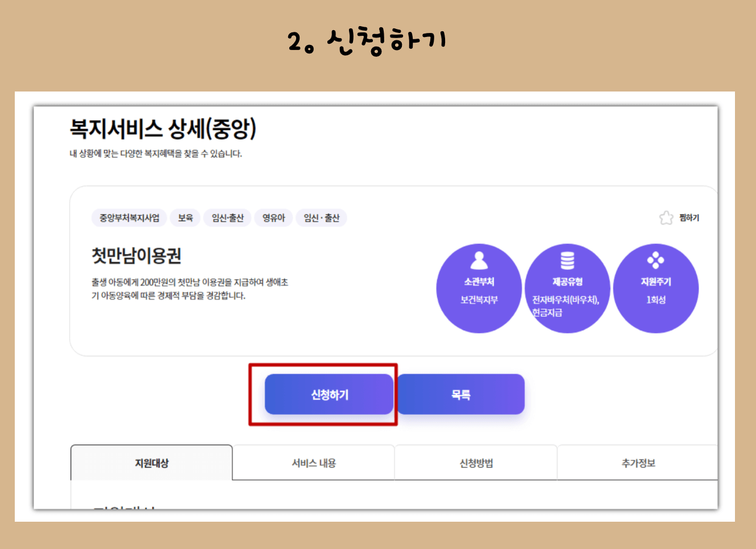Select the 추가정보 tab

point(638,462)
